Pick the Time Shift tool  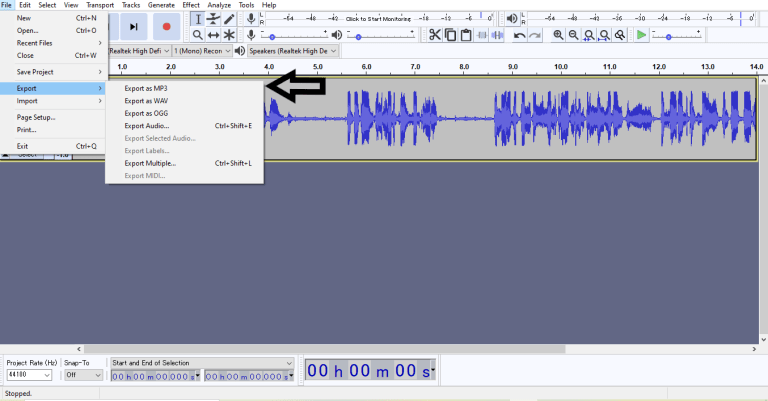pyautogui.click(x=214, y=35)
